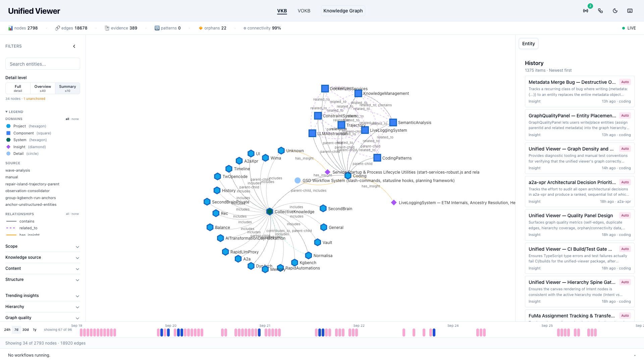Open the Knowledge Graph tab
Image resolution: width=644 pixels, height=362 pixels.
tap(343, 11)
